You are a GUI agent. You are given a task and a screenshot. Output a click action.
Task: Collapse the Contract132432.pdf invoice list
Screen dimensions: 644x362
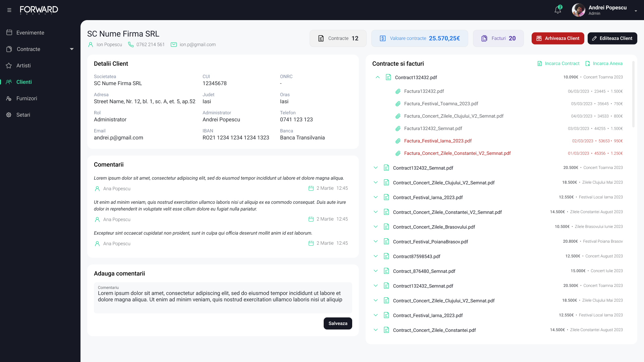[377, 77]
